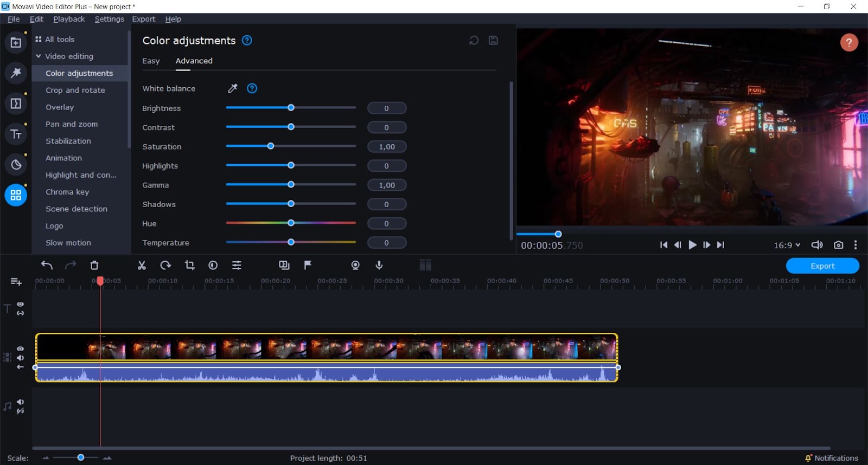
Task: Click the white balance eyedropper icon
Action: pos(233,88)
